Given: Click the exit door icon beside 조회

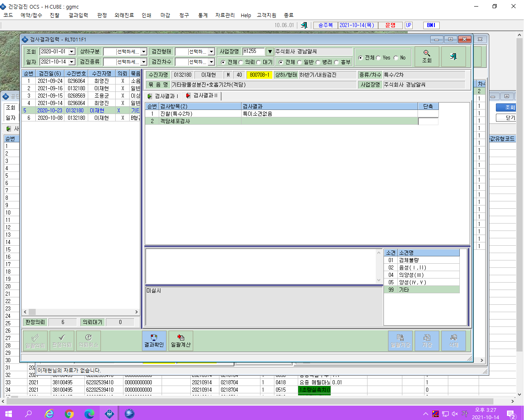Looking at the screenshot, I should coord(454,57).
